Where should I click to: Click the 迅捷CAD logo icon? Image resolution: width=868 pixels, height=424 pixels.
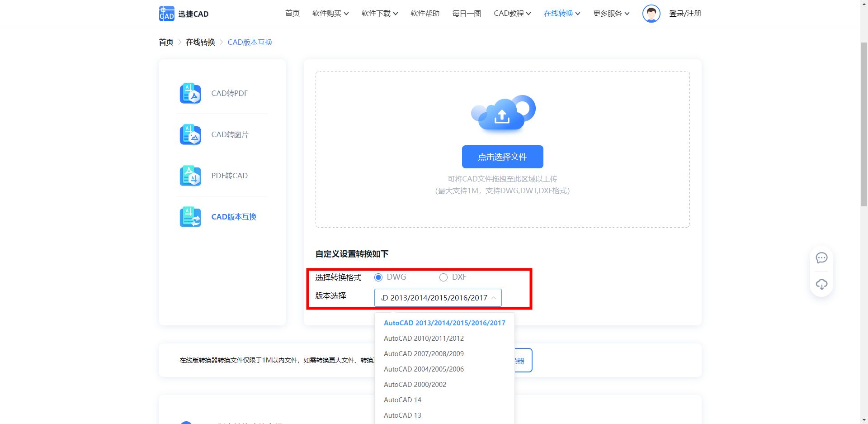[x=166, y=14]
